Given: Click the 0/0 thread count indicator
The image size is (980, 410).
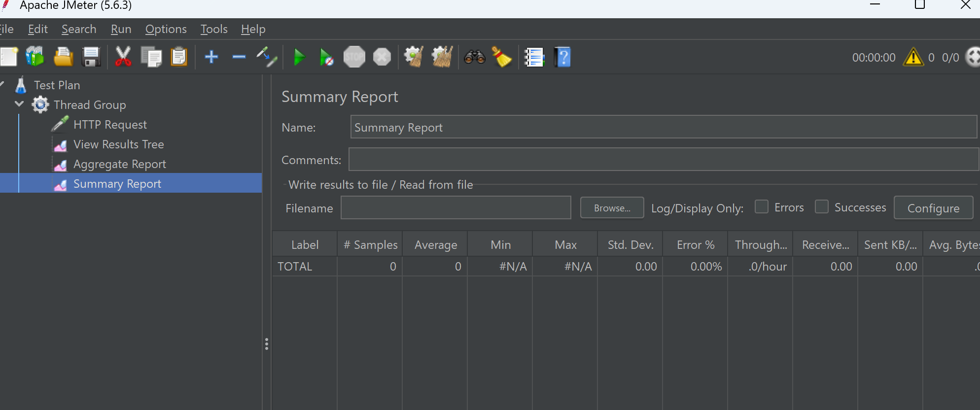Looking at the screenshot, I should tap(950, 58).
